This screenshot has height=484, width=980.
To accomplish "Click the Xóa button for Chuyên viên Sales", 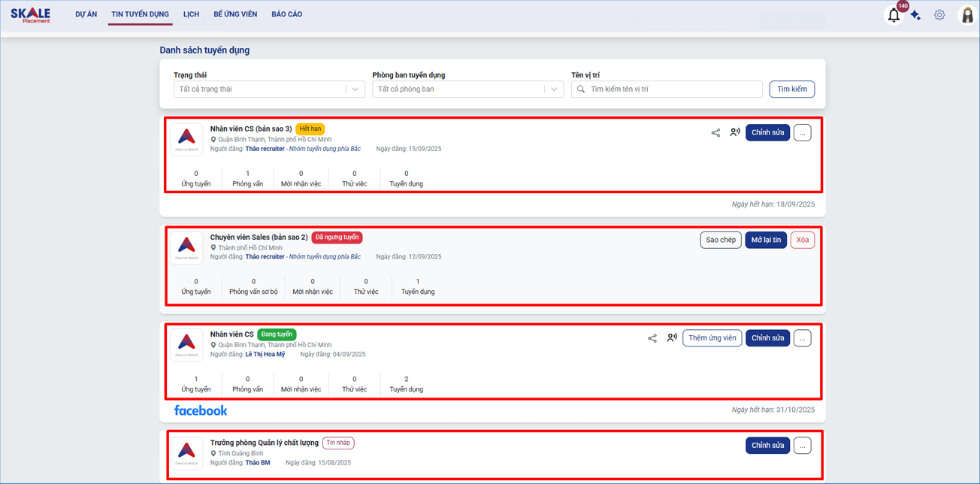I will click(802, 240).
